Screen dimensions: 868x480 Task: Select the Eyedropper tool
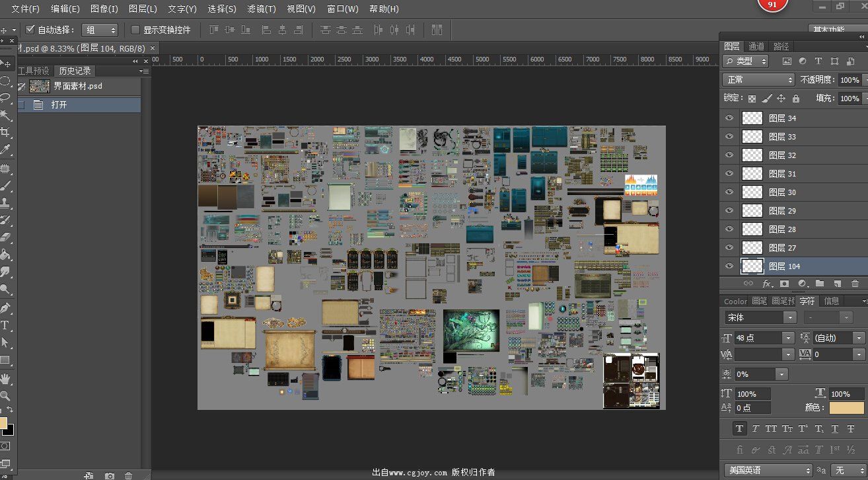point(5,149)
